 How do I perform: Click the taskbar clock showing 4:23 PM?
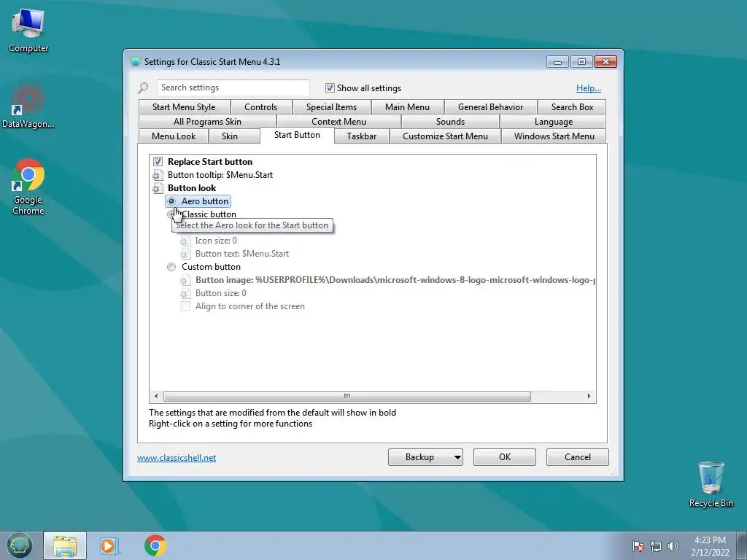[710, 546]
